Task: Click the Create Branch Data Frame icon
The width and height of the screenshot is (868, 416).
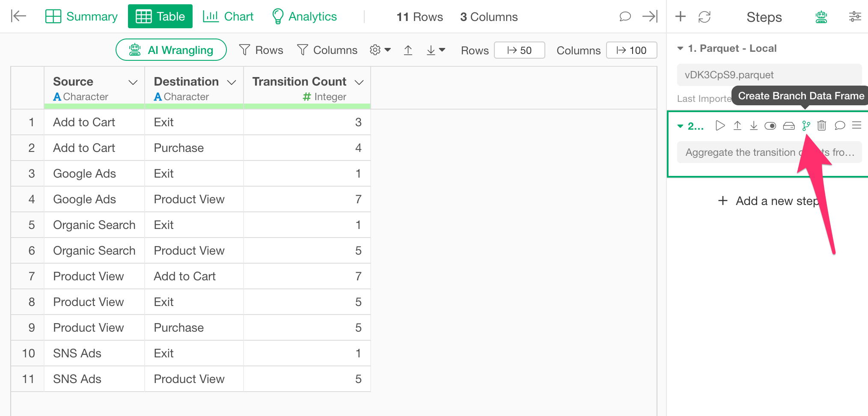Action: click(806, 126)
